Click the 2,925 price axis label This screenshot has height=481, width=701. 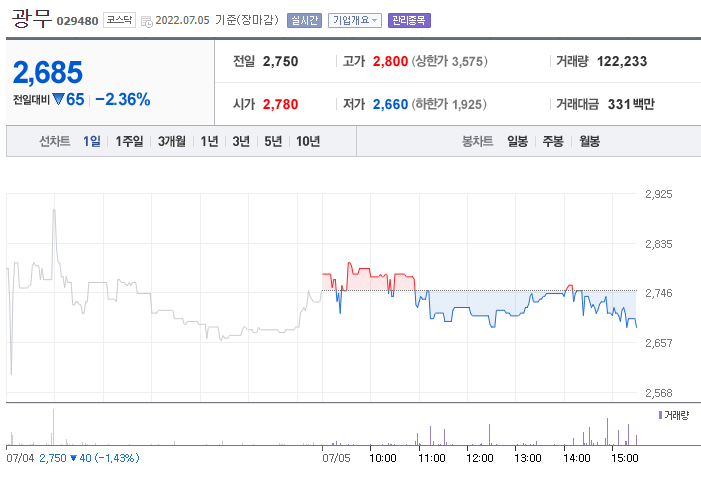click(659, 194)
